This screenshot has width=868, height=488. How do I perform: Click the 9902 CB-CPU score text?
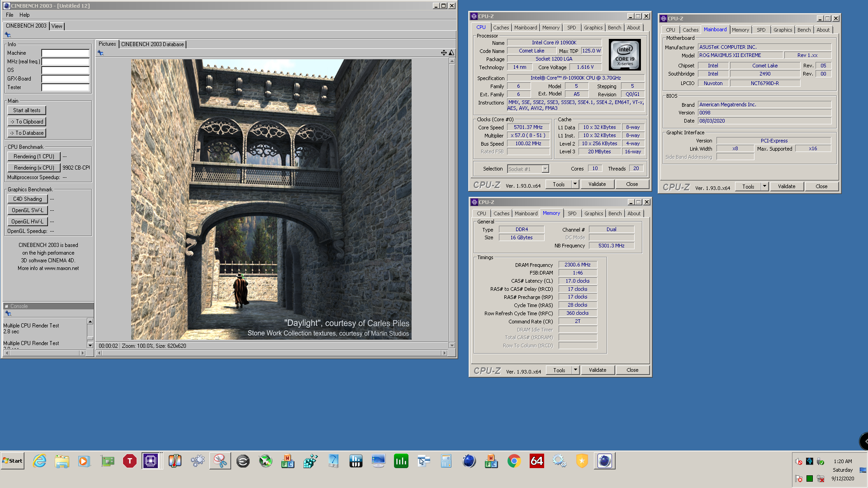76,168
